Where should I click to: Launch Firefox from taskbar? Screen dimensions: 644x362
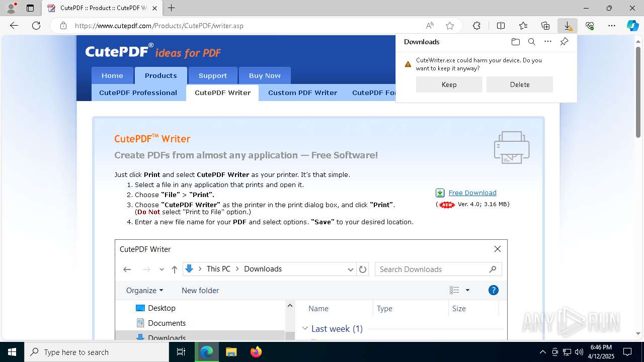coord(256,352)
